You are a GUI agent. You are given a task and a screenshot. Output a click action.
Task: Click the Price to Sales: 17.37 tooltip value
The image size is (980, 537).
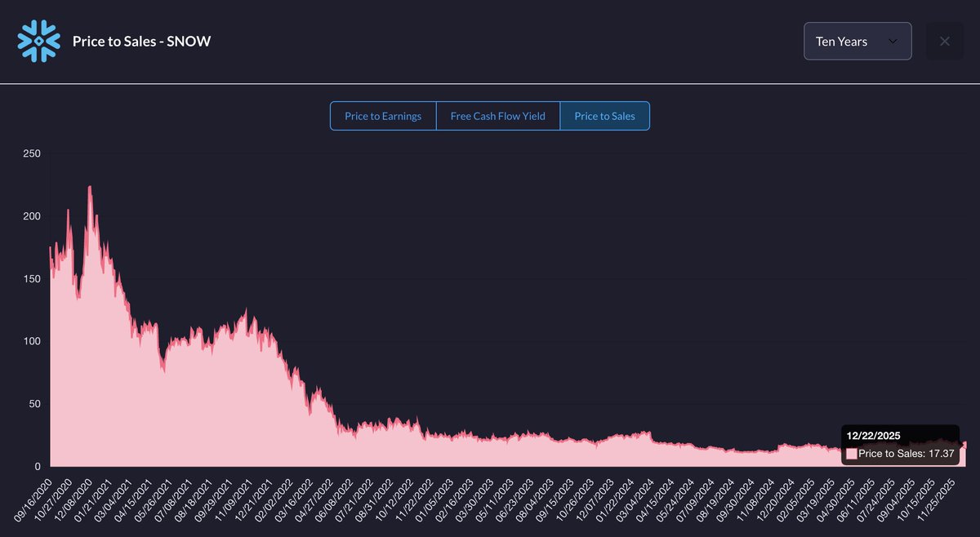click(x=906, y=453)
